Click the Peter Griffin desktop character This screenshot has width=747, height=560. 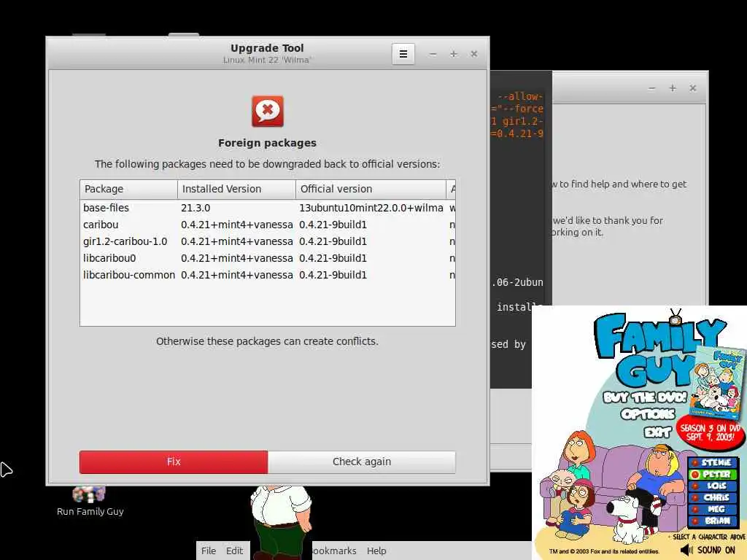tap(281, 522)
